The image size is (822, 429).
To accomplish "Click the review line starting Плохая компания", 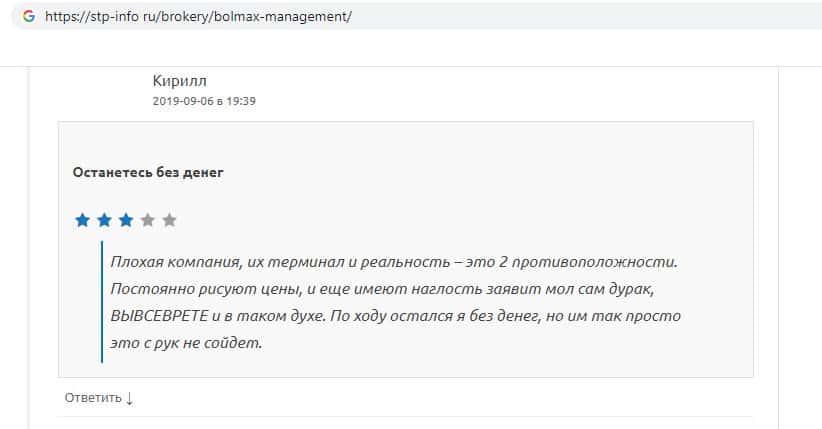I will click(394, 262).
